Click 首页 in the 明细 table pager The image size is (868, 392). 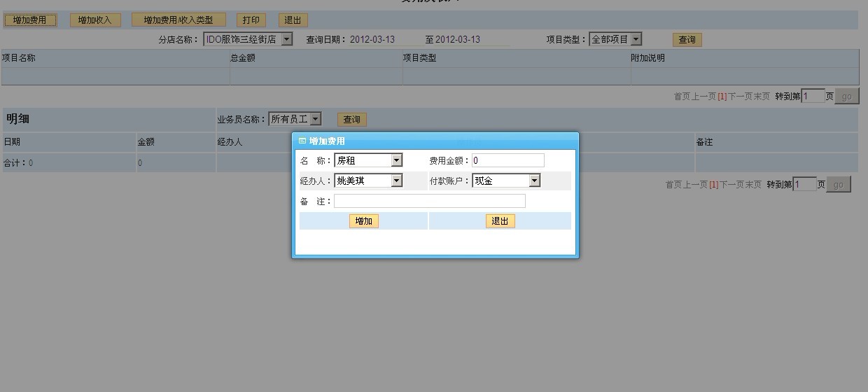673,185
